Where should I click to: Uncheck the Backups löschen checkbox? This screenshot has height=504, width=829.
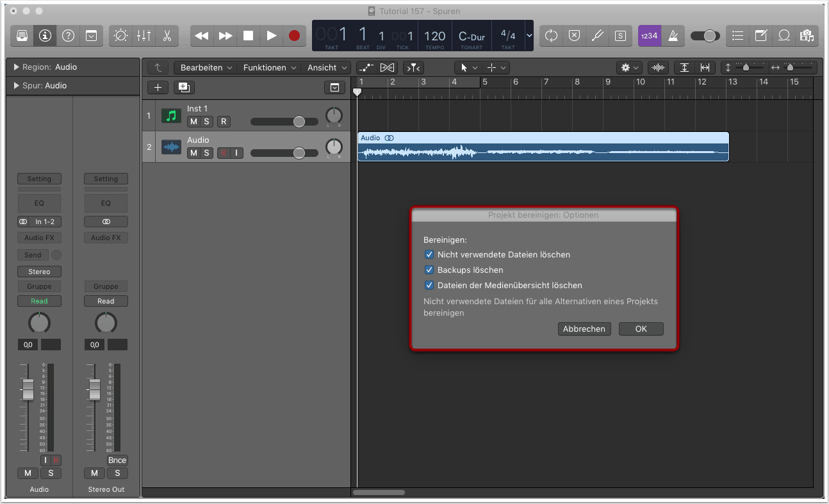[x=430, y=270]
